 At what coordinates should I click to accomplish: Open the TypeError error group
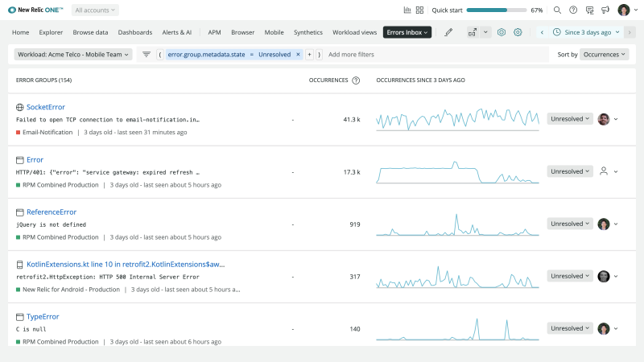[x=43, y=316]
